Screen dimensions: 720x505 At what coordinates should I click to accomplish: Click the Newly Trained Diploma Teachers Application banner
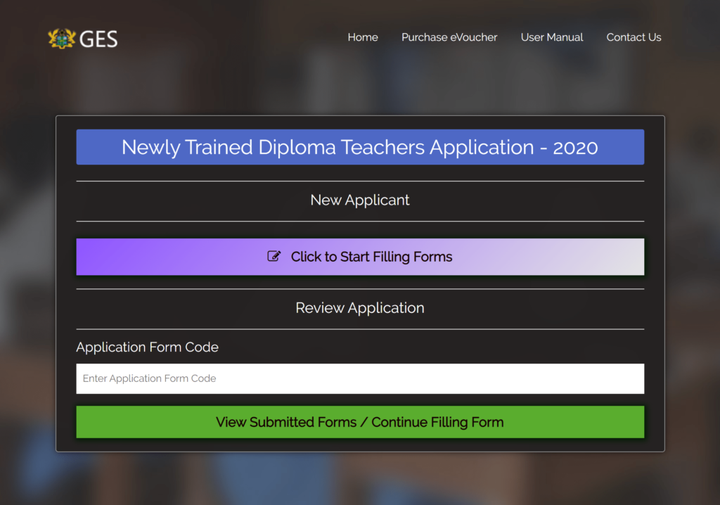click(x=360, y=147)
